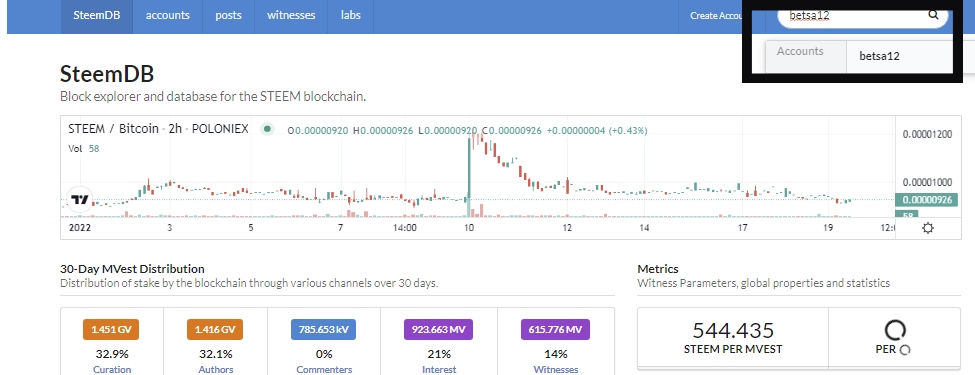Click the date label 12 on time axis
The height and width of the screenshot is (375, 975).
[x=566, y=228]
